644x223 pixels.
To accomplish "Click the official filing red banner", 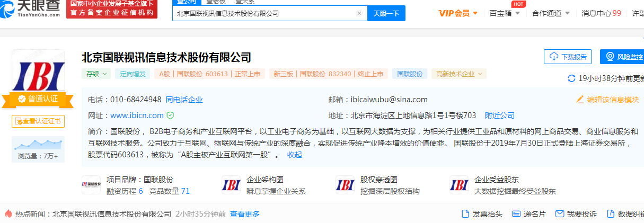I will pyautogui.click(x=112, y=9).
